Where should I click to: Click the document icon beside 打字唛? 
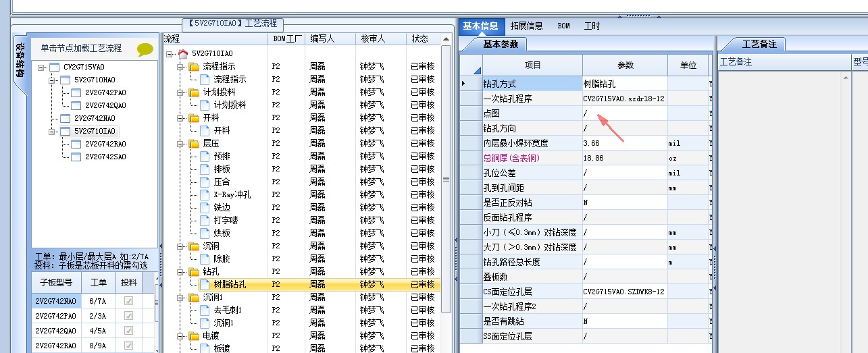tap(205, 220)
